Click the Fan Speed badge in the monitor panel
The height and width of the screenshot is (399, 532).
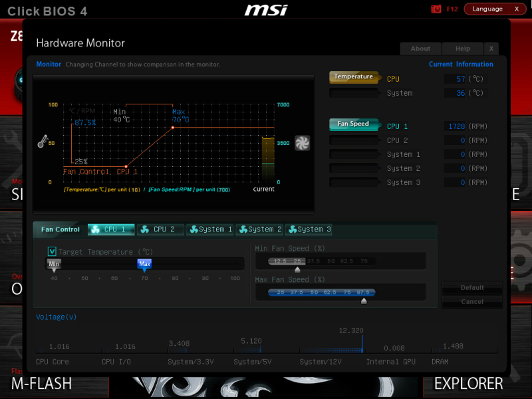coord(353,124)
